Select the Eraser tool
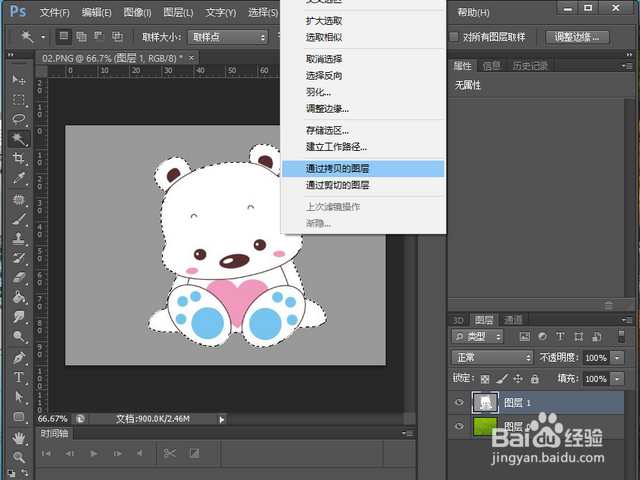Image resolution: width=640 pixels, height=480 pixels. pos(19,278)
